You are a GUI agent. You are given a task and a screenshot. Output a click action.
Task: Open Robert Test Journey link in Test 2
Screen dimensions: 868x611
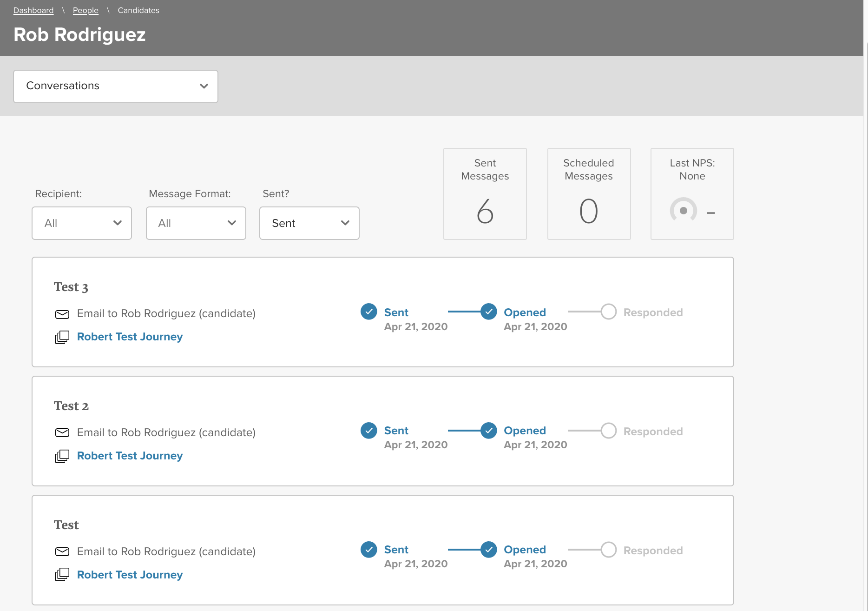tap(130, 456)
